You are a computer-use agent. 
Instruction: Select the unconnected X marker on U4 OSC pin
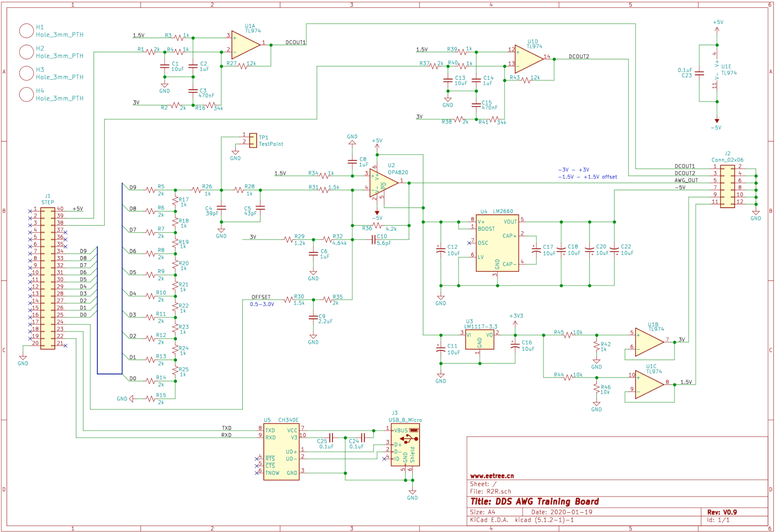[x=469, y=243]
